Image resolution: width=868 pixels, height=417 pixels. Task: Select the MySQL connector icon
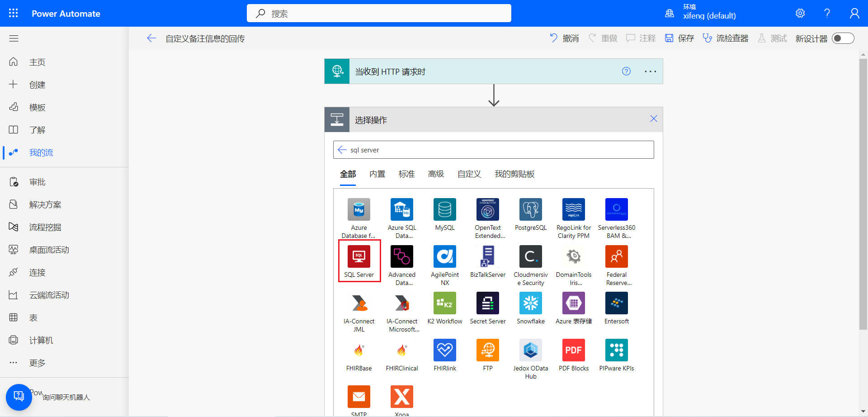coord(445,209)
